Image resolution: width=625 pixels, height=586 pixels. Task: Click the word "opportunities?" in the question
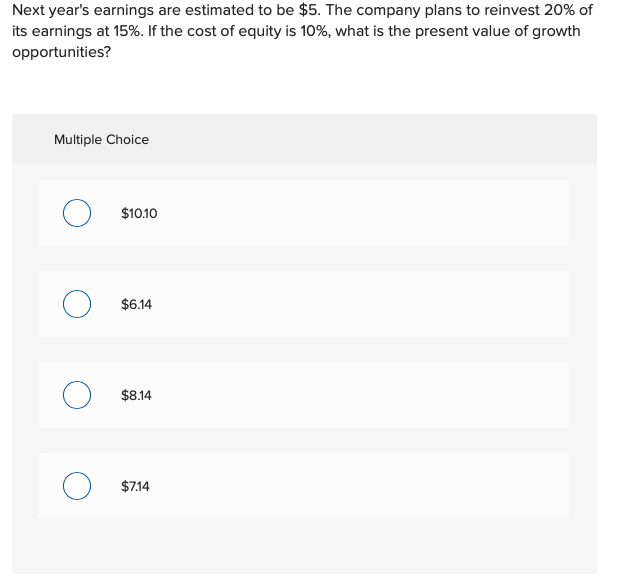61,52
